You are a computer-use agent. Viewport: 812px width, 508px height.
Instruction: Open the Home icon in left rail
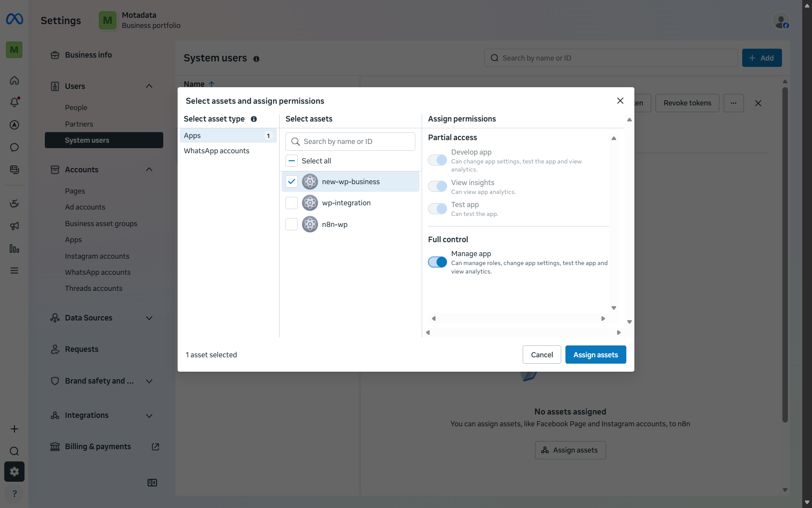[x=14, y=80]
